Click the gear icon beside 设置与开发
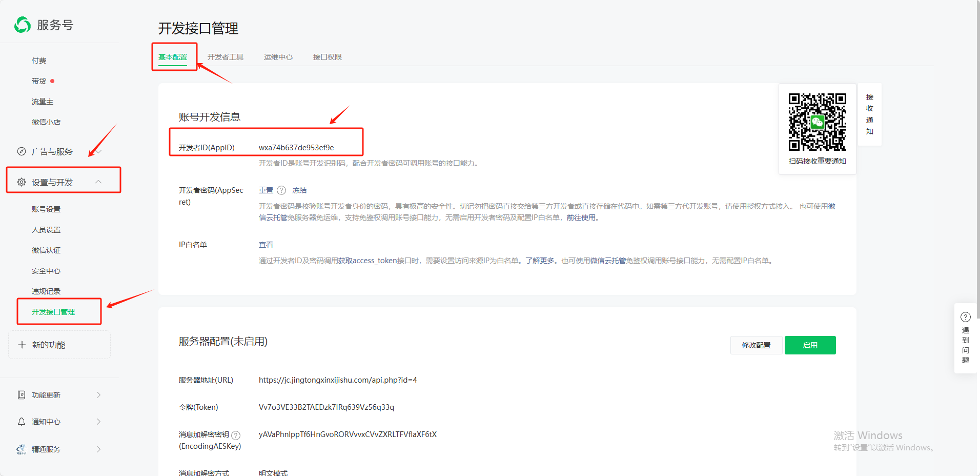 point(22,182)
